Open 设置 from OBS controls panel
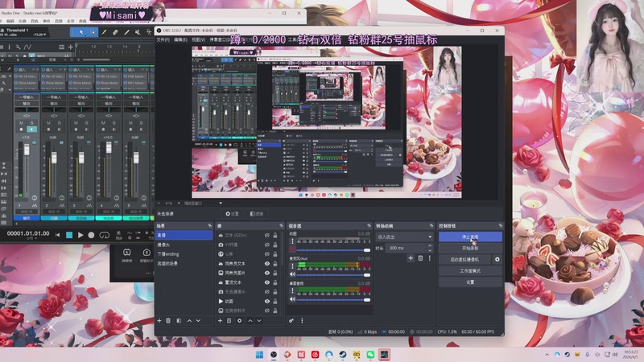This screenshot has width=644, height=362. 470,282
